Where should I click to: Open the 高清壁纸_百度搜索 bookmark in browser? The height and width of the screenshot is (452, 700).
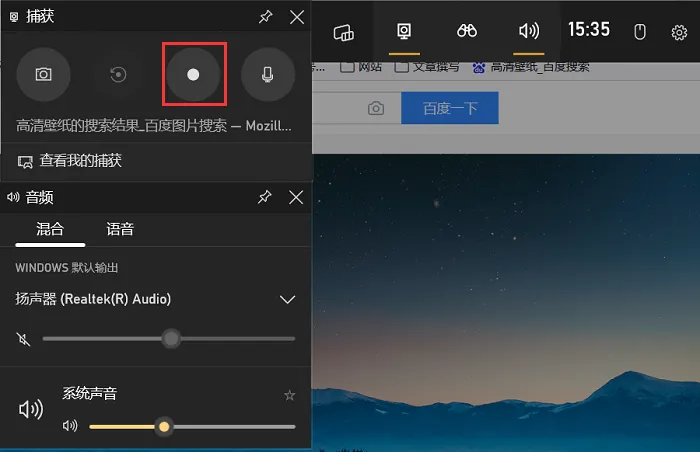pos(531,67)
